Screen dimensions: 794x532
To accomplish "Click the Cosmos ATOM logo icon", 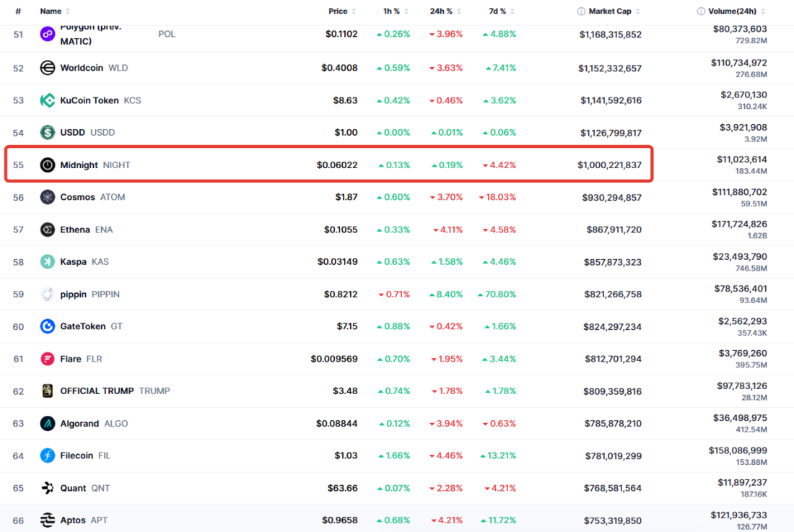I will point(48,197).
